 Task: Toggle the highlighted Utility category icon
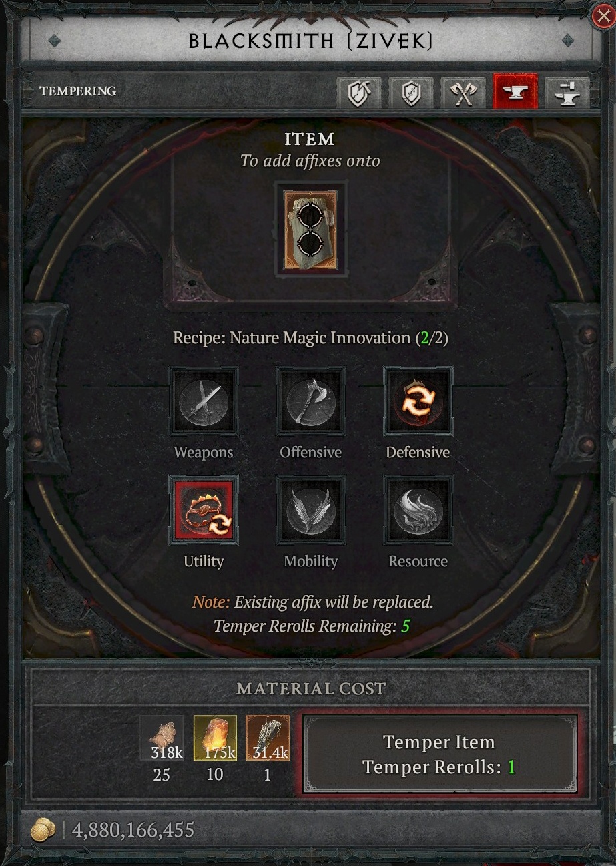click(x=204, y=509)
